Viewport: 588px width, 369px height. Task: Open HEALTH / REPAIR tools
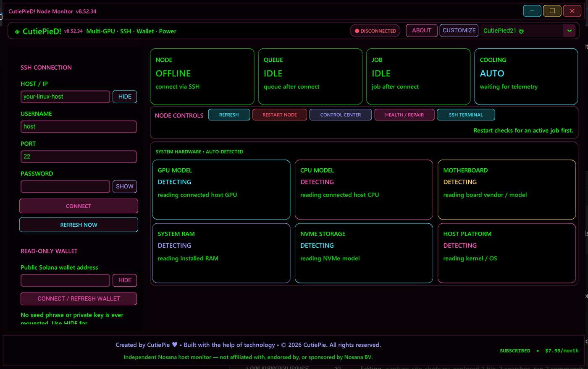coord(404,115)
